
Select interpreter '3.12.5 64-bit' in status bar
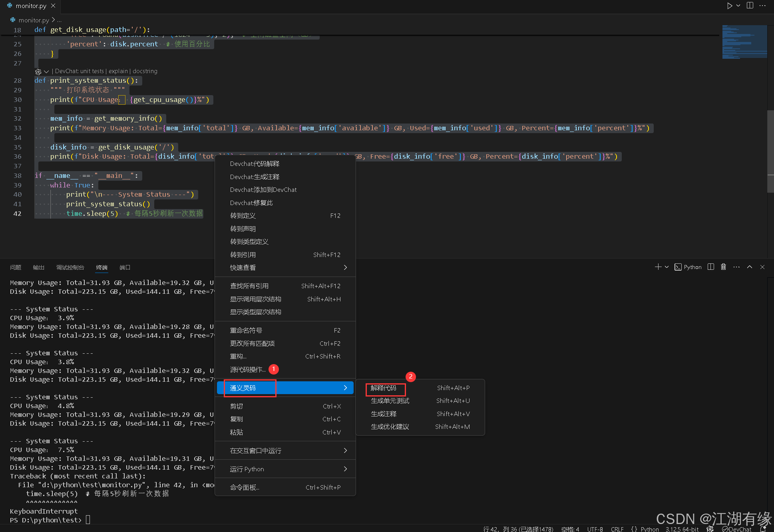682,529
